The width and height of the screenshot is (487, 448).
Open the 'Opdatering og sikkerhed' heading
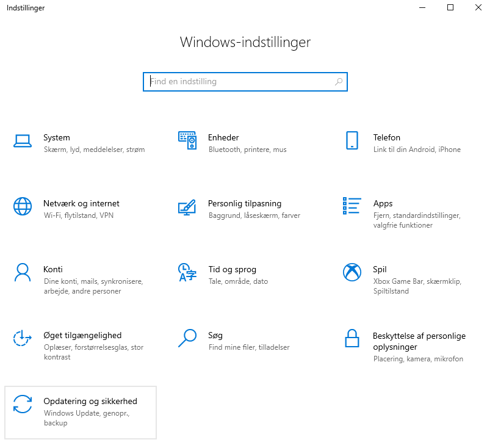[90, 402]
